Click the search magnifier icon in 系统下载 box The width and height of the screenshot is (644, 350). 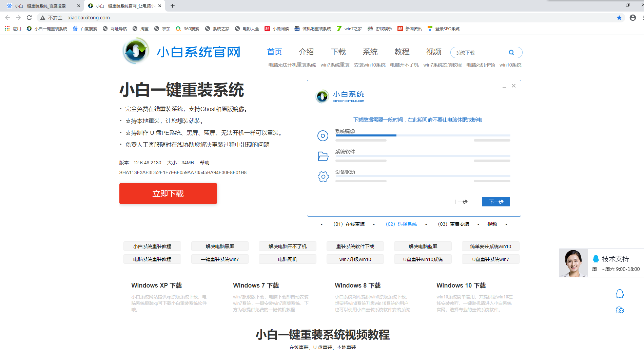pos(511,52)
